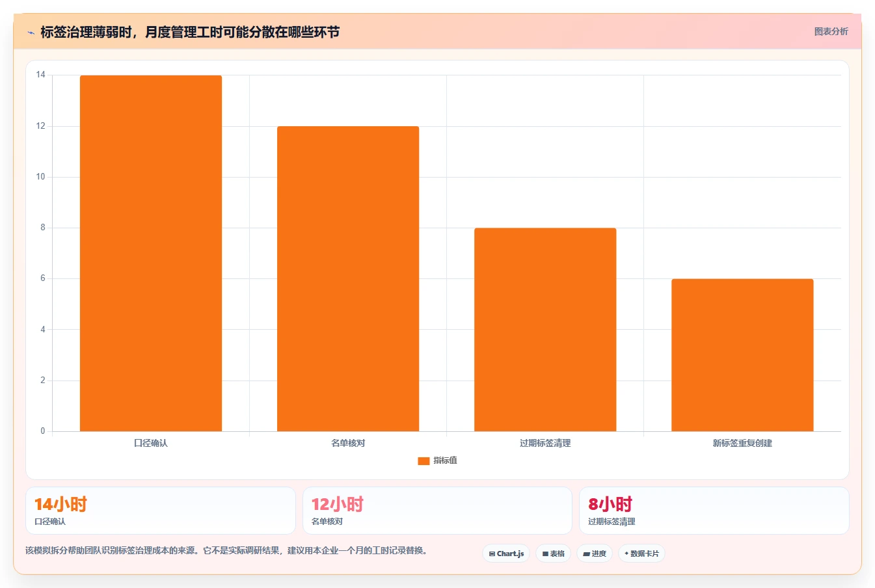Click the 图表分析 label in header
875x588 pixels.
click(831, 31)
